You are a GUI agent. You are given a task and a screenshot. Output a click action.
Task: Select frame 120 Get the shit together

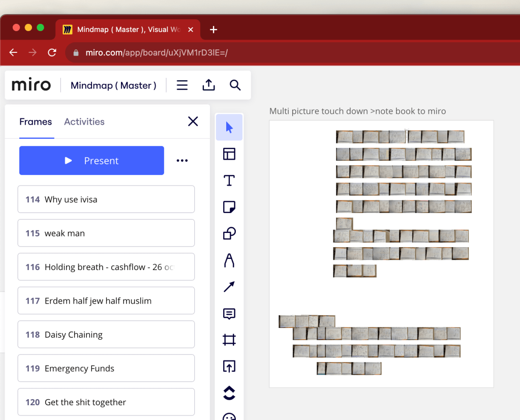(106, 402)
